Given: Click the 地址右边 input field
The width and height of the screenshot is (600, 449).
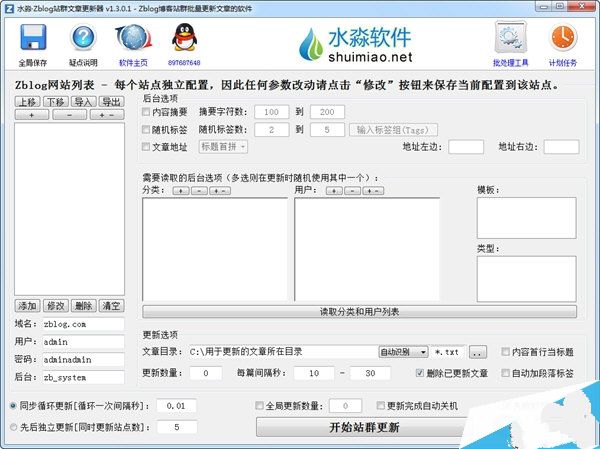Looking at the screenshot, I should (561, 147).
